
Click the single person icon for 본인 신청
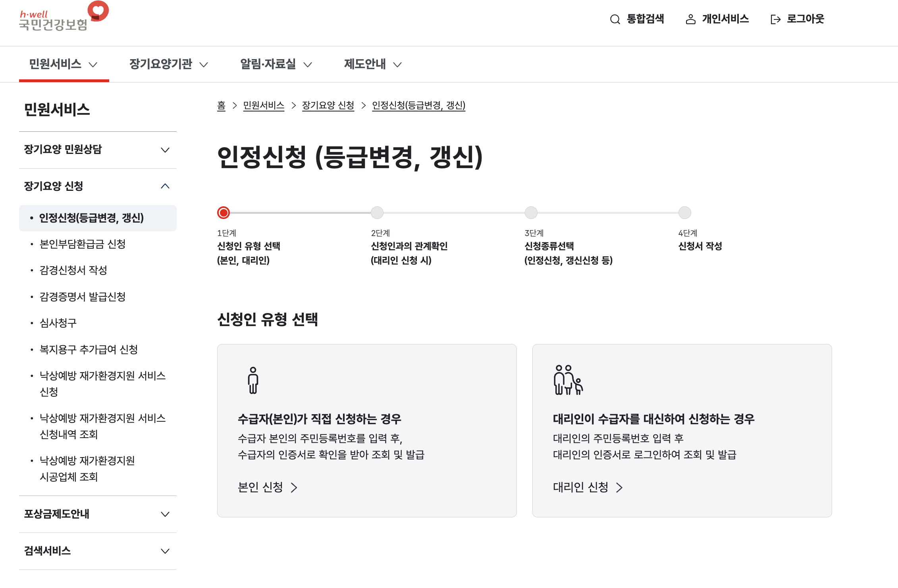pos(253,380)
